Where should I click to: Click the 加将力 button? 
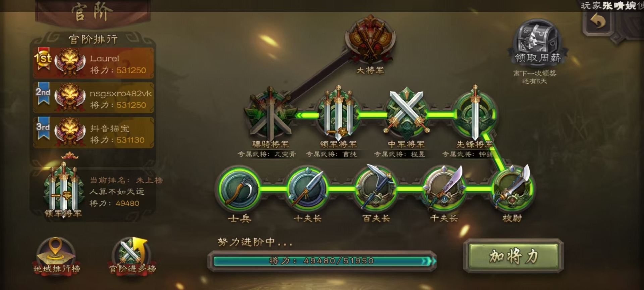point(513,256)
